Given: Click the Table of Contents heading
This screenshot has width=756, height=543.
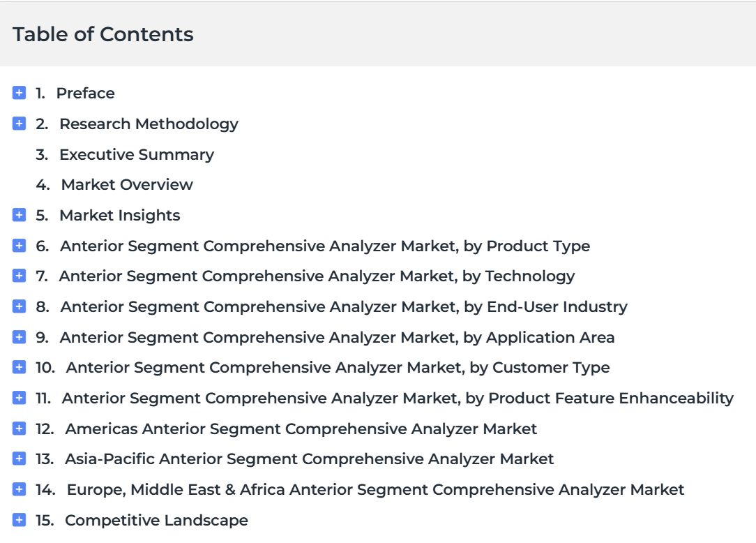Looking at the screenshot, I should pos(103,34).
